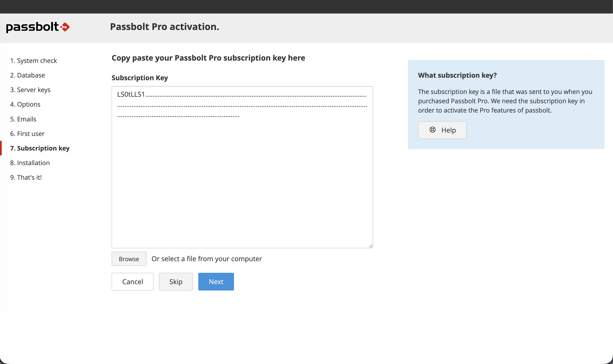Click the 'Subscription Key' field label
Image resolution: width=613 pixels, height=364 pixels.
click(140, 78)
